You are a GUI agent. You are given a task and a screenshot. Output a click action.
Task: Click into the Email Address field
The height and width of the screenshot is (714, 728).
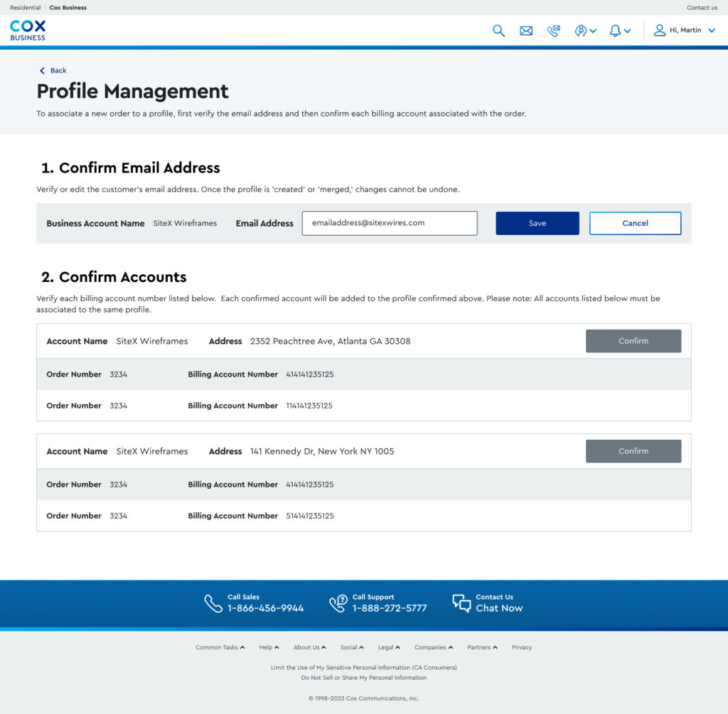pos(389,223)
